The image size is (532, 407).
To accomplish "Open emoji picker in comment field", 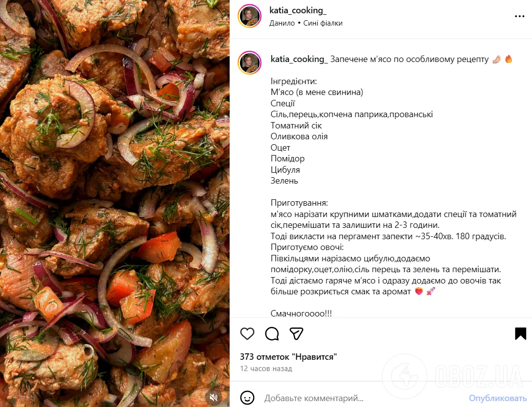I will tap(247, 398).
